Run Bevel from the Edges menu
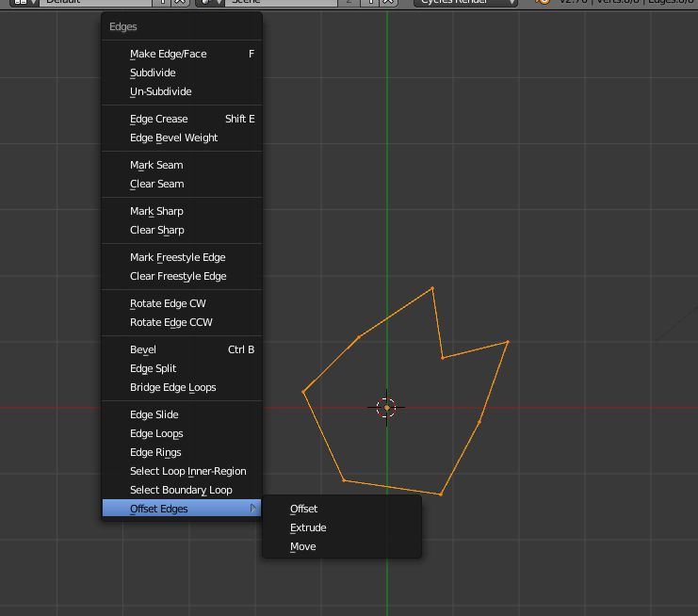The height and width of the screenshot is (616, 698). tap(182, 349)
